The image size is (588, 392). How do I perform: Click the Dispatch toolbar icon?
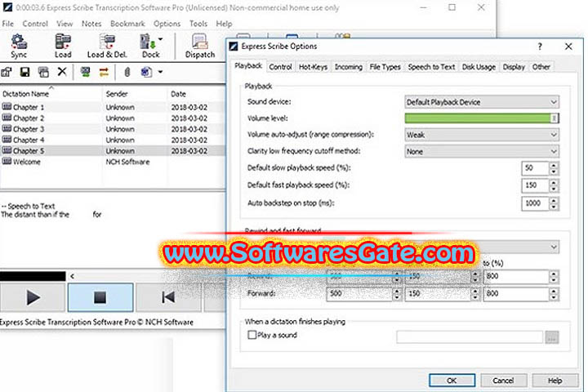tap(200, 46)
